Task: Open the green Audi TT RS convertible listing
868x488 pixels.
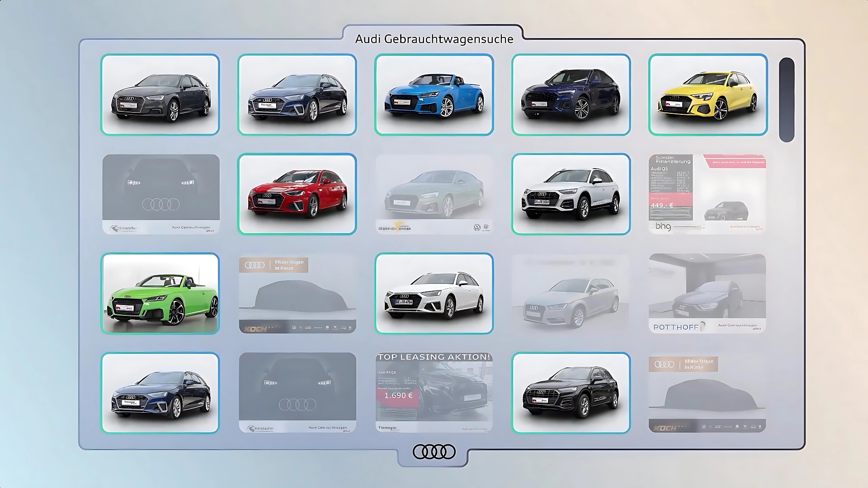Action: pyautogui.click(x=160, y=293)
